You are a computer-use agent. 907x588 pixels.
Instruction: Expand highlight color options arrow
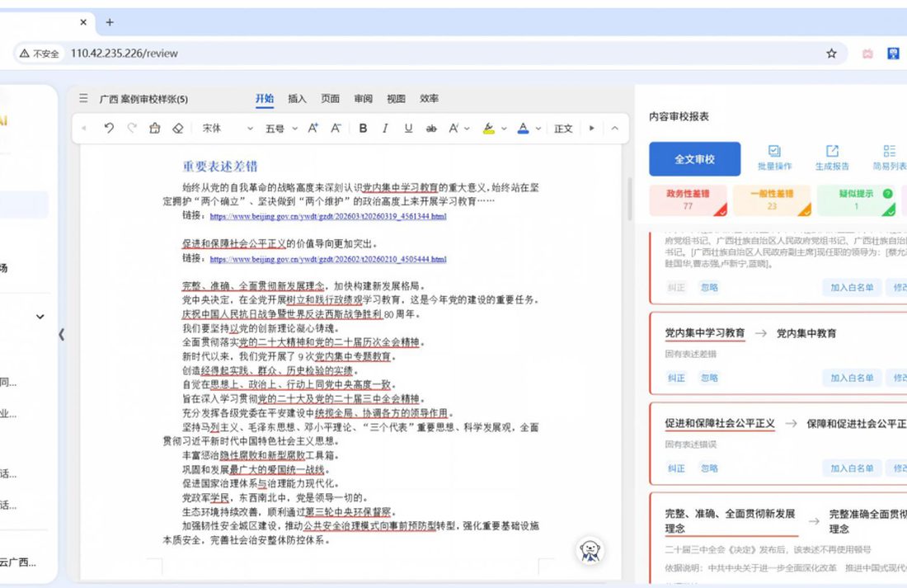(504, 129)
